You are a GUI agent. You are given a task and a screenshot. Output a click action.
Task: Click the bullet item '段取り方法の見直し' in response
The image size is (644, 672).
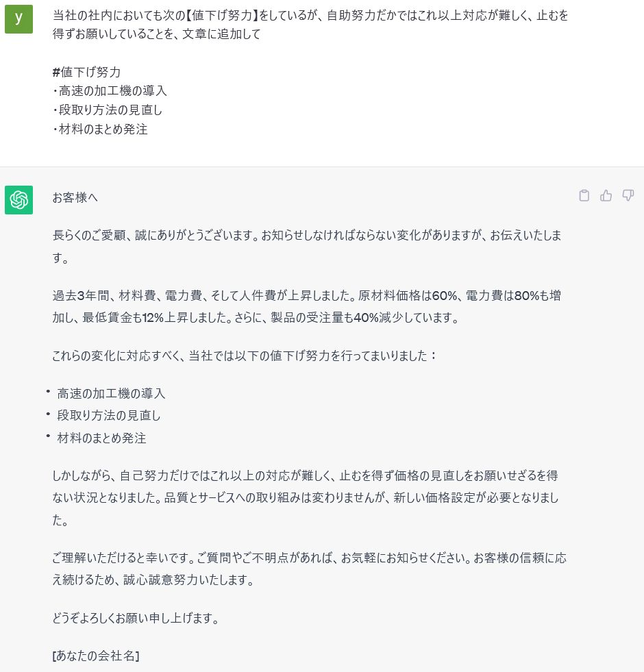[x=109, y=416]
